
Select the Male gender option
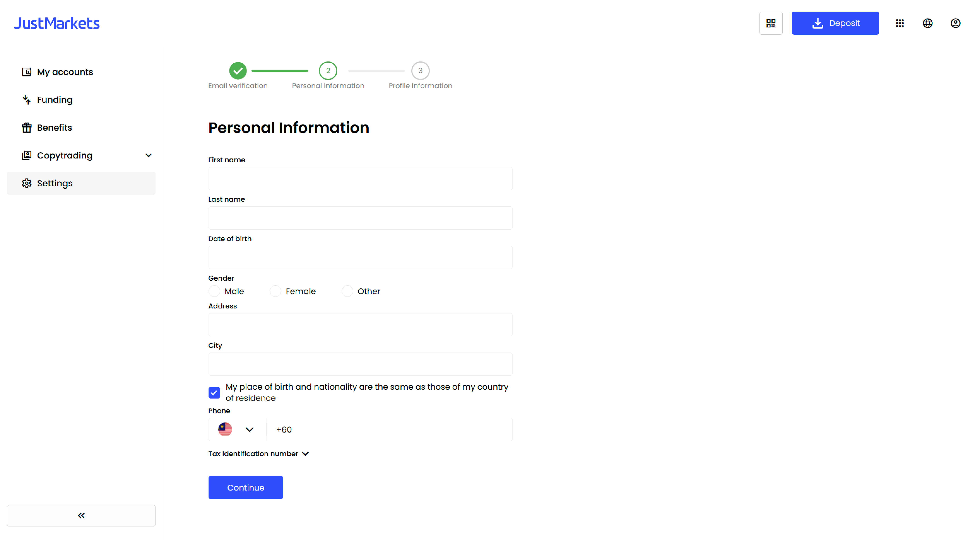(x=214, y=291)
